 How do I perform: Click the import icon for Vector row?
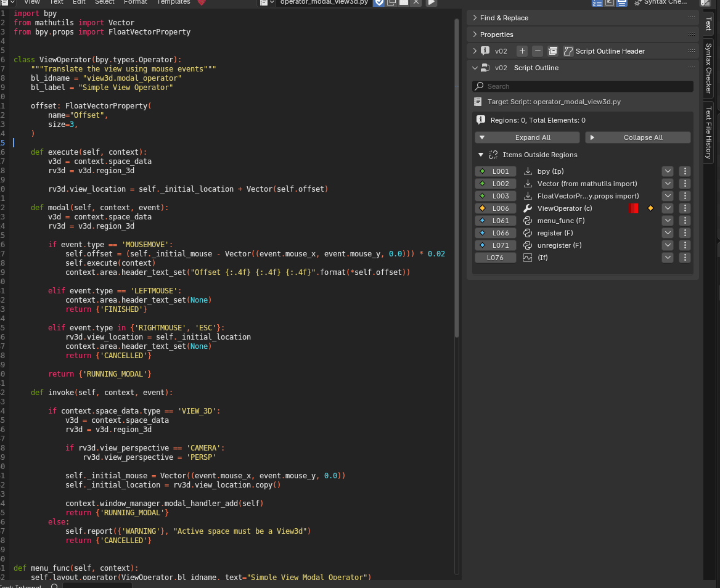tap(528, 184)
